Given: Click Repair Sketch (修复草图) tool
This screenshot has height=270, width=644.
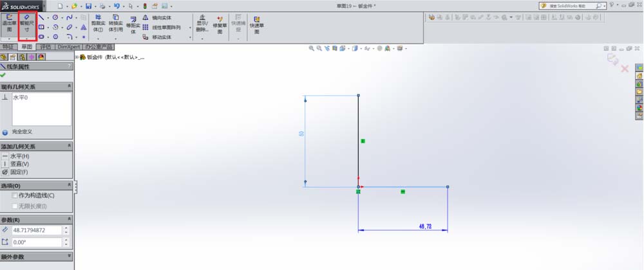Looking at the screenshot, I should (220, 26).
